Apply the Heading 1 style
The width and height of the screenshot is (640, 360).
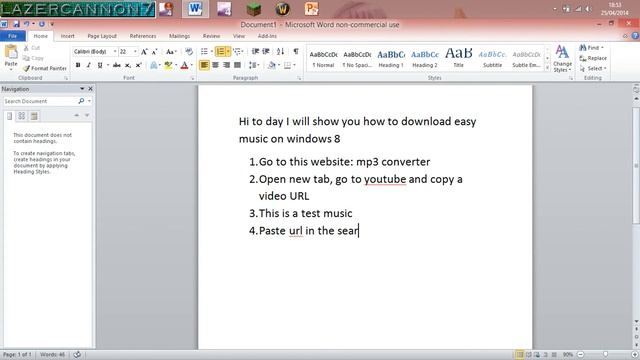click(391, 59)
